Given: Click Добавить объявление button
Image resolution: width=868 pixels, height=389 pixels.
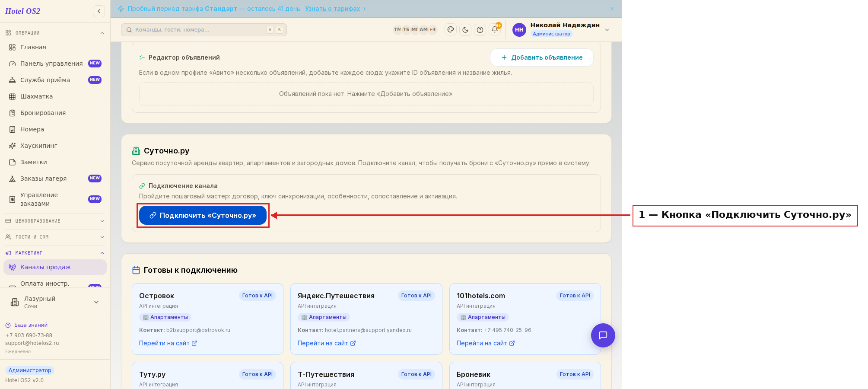Looking at the screenshot, I should coord(542,57).
